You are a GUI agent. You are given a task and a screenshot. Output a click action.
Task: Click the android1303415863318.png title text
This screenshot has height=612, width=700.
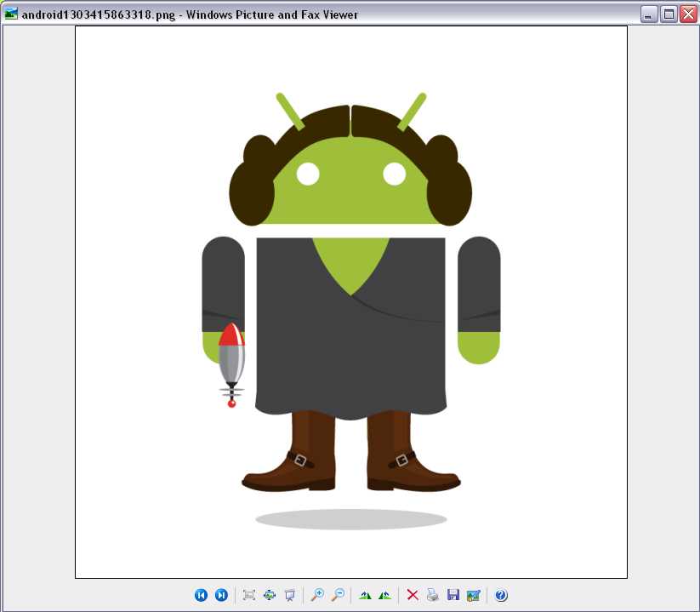pyautogui.click(x=99, y=14)
